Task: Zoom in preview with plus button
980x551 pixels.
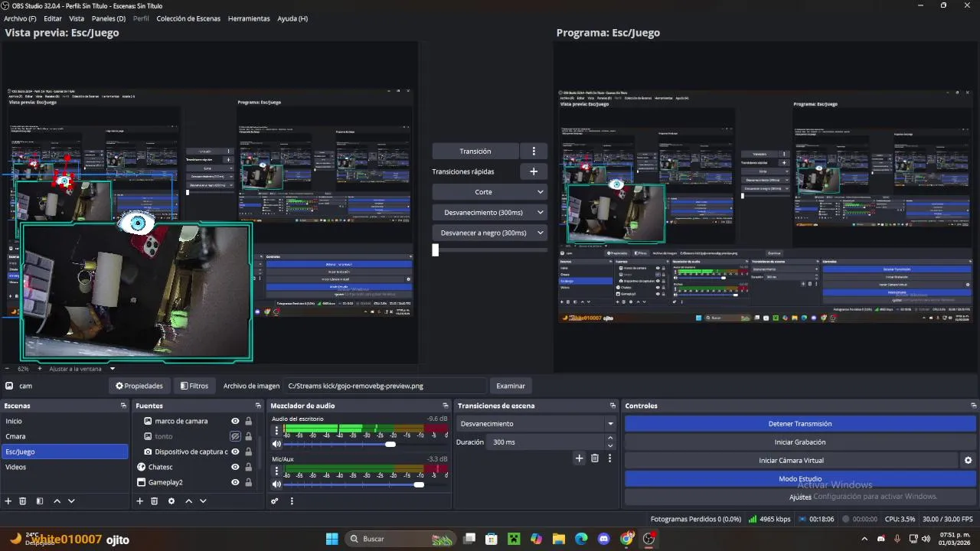Action: (x=39, y=369)
